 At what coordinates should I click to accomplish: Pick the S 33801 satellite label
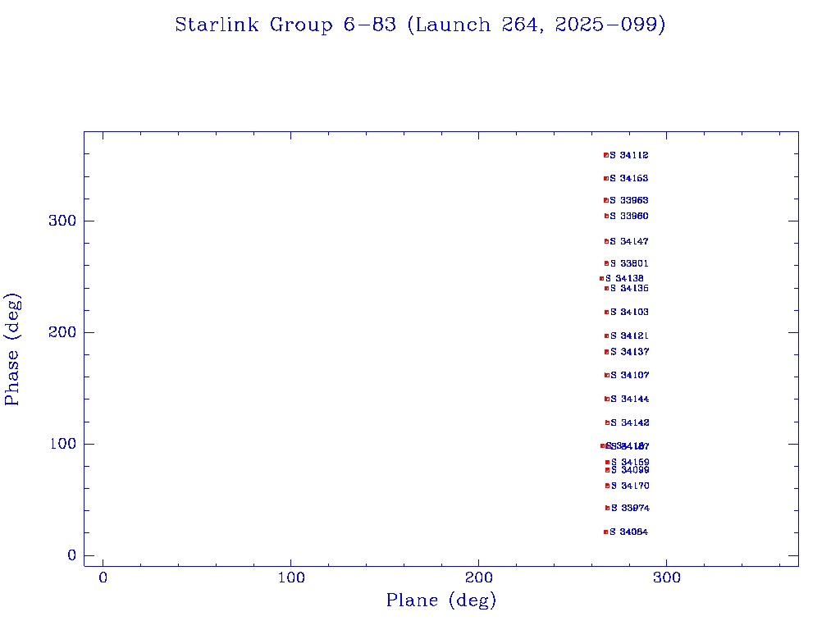pyautogui.click(x=629, y=263)
